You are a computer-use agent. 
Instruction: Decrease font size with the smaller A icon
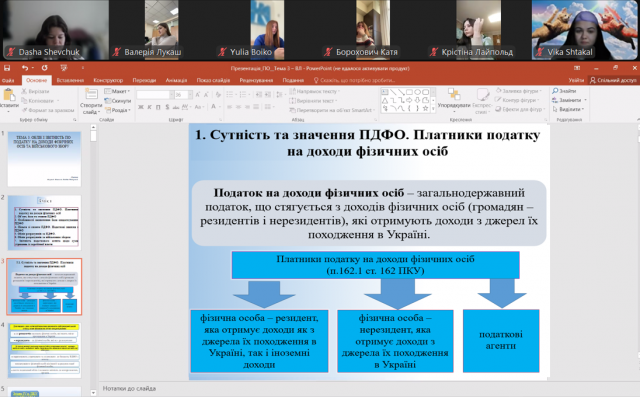(x=206, y=95)
